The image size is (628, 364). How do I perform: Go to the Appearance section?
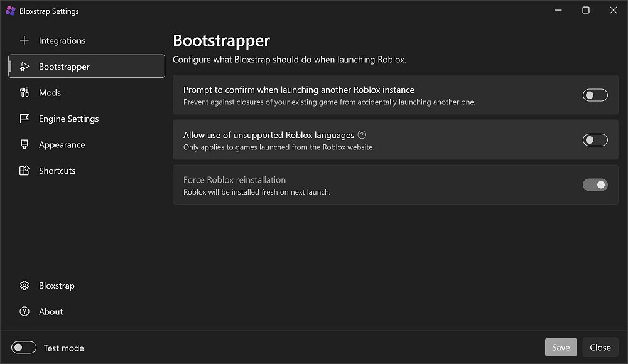(x=62, y=145)
